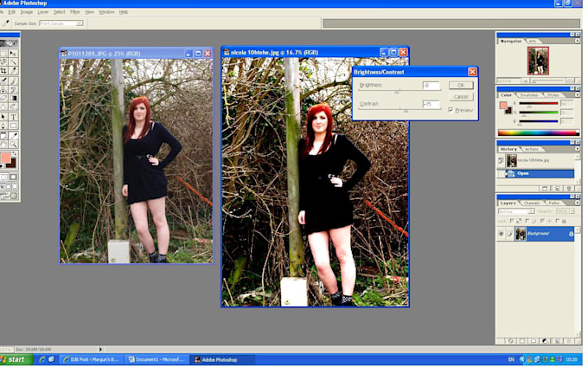Toggle visibility eye of Background layer
The height and width of the screenshot is (368, 588).
(501, 234)
